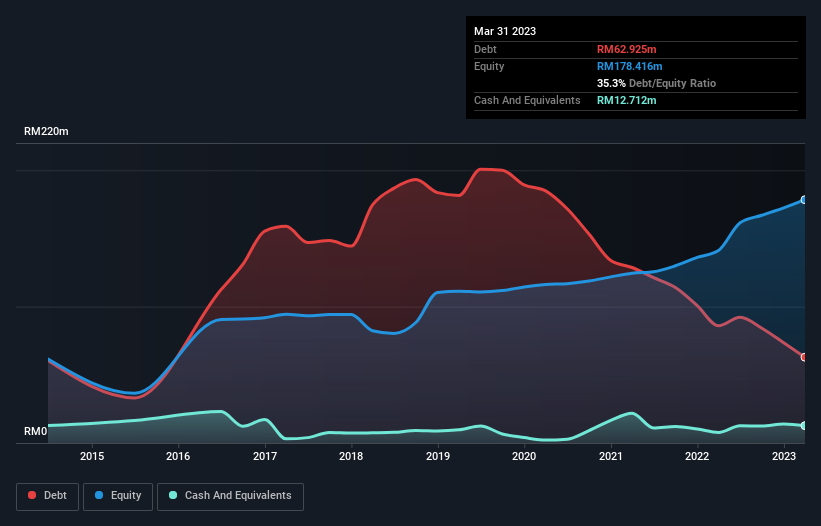Select the Debt endpoint marker for Mar 2023

[x=804, y=357]
